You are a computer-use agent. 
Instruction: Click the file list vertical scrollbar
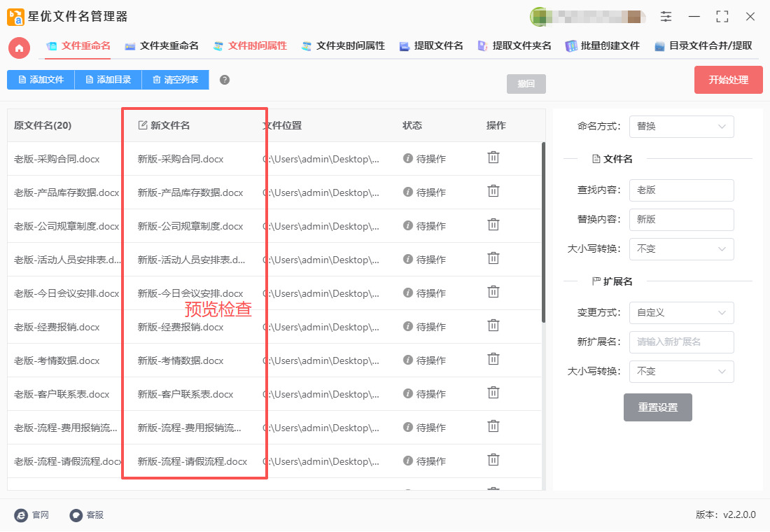point(543,232)
